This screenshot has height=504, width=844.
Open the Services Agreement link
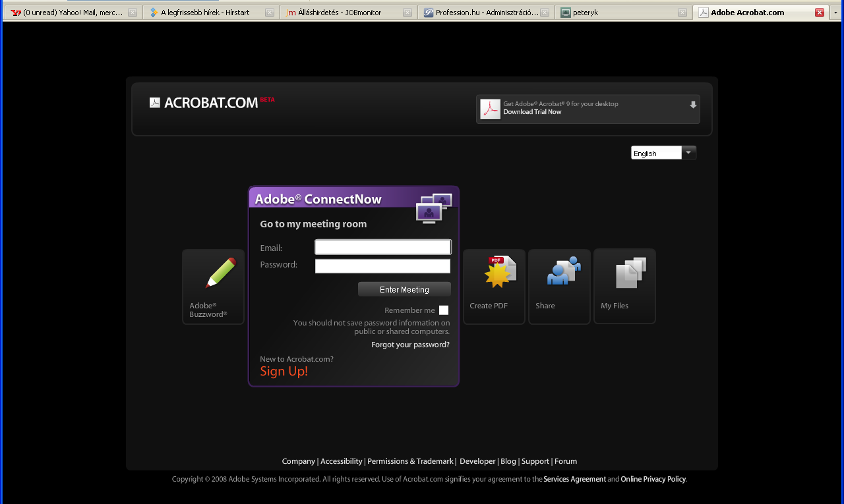coord(575,479)
